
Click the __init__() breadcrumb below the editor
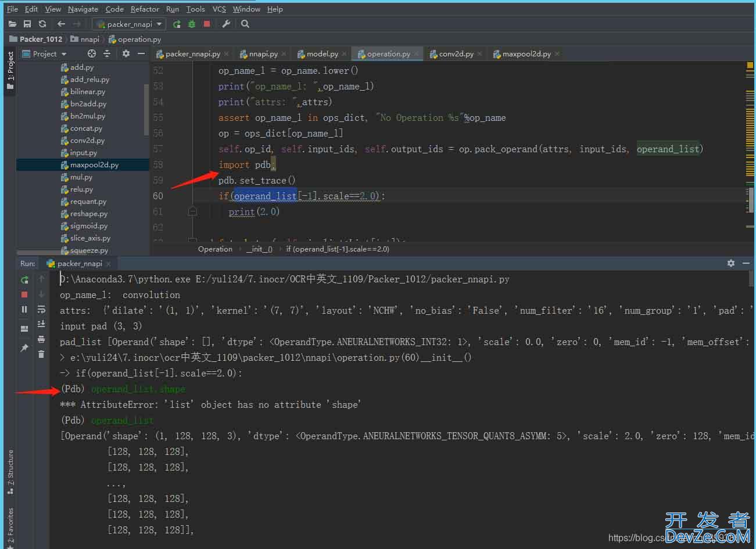point(259,249)
